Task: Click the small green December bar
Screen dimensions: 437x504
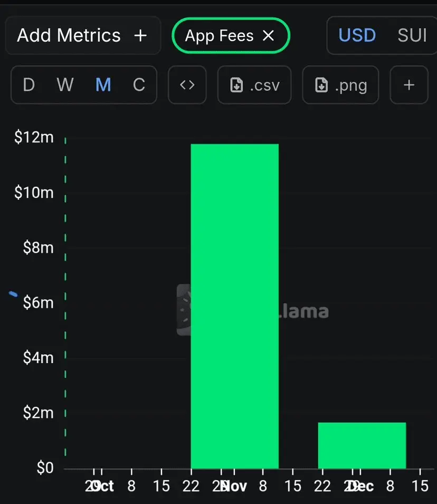Action: pyautogui.click(x=362, y=445)
